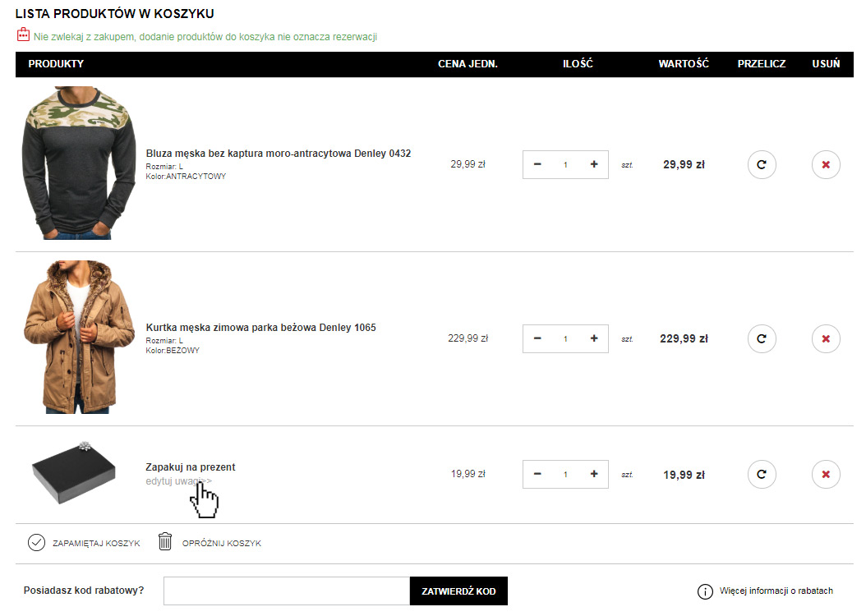Decrease quantity of the parka jacket

tap(537, 338)
